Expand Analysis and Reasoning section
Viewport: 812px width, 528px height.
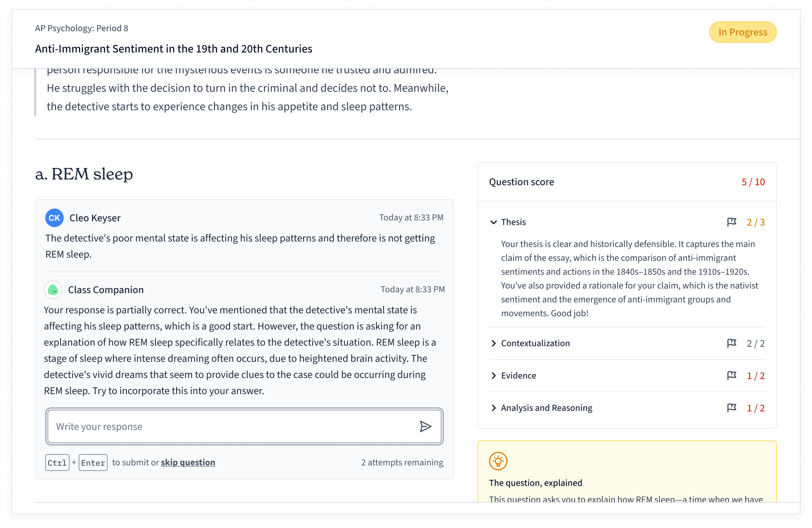point(493,408)
